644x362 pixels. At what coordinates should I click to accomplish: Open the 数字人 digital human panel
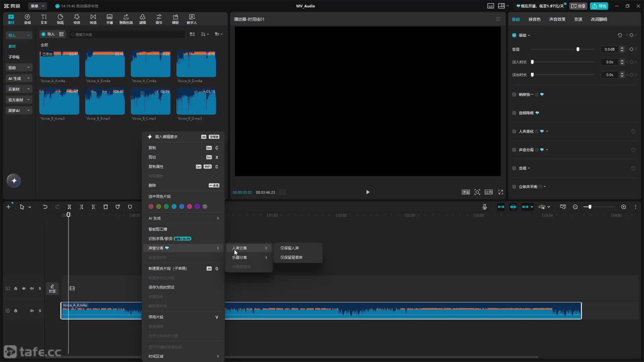(x=192, y=19)
